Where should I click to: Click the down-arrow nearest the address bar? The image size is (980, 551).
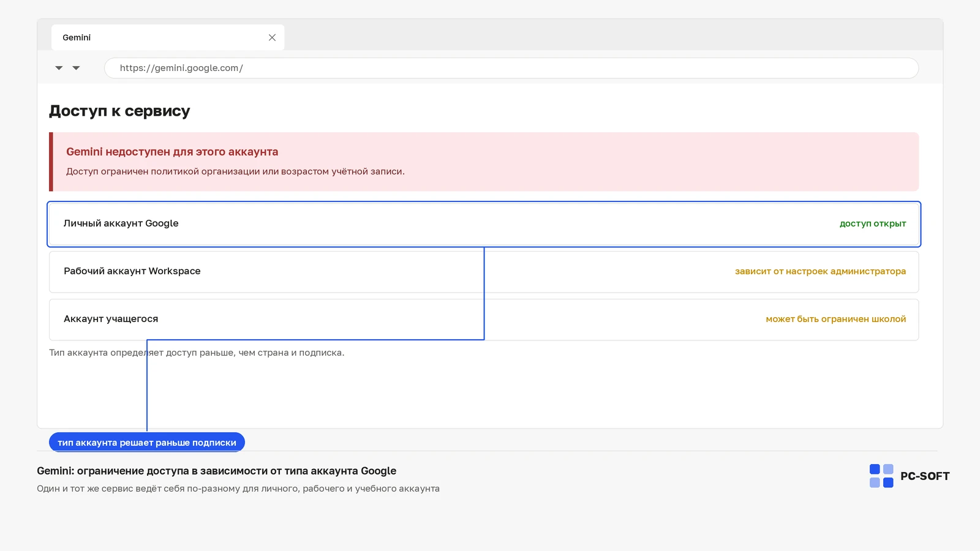pyautogui.click(x=76, y=68)
